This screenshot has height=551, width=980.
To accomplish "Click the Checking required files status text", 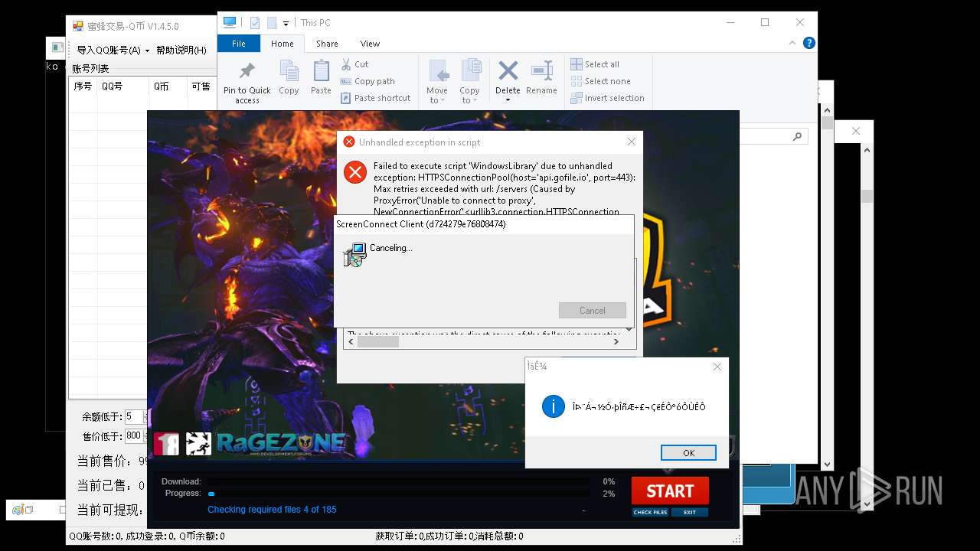I will point(272,510).
